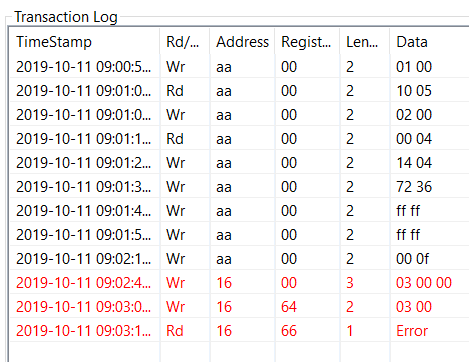
Task: Select the row with data 00 0f
Action: point(239,259)
